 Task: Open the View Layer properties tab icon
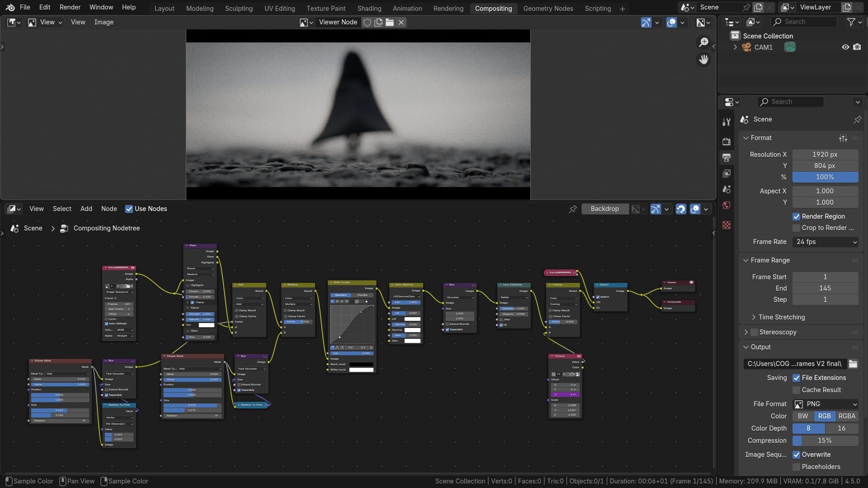pos(726,174)
